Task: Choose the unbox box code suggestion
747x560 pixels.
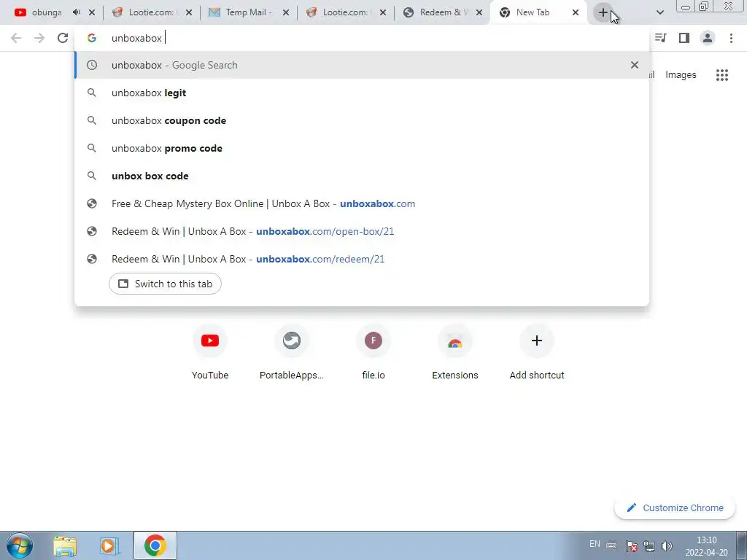Action: point(362,176)
